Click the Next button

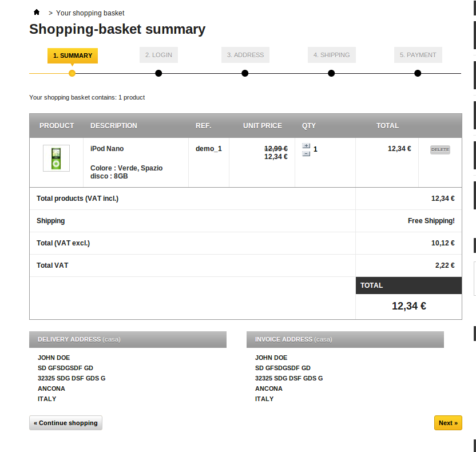(x=448, y=423)
